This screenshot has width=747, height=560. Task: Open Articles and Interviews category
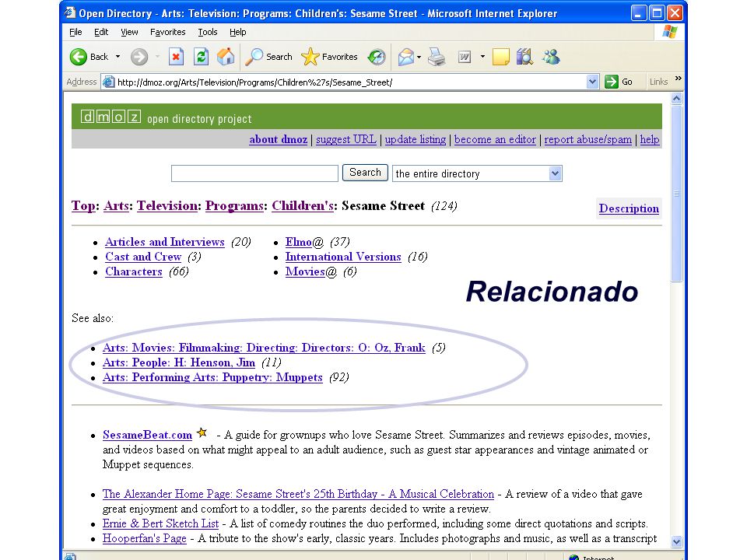click(x=165, y=242)
